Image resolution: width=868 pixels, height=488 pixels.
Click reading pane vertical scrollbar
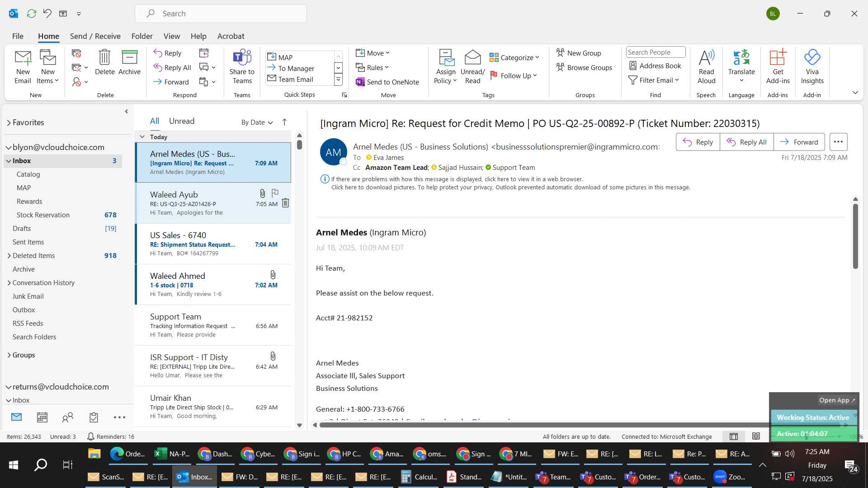tap(855, 237)
